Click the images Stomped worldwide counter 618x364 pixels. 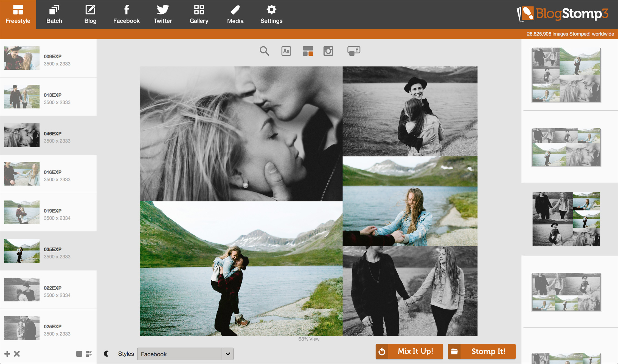click(x=570, y=34)
